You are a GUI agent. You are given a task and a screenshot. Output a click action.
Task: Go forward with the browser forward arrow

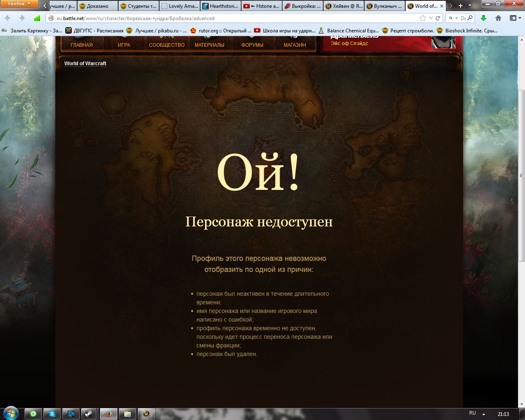coord(22,18)
